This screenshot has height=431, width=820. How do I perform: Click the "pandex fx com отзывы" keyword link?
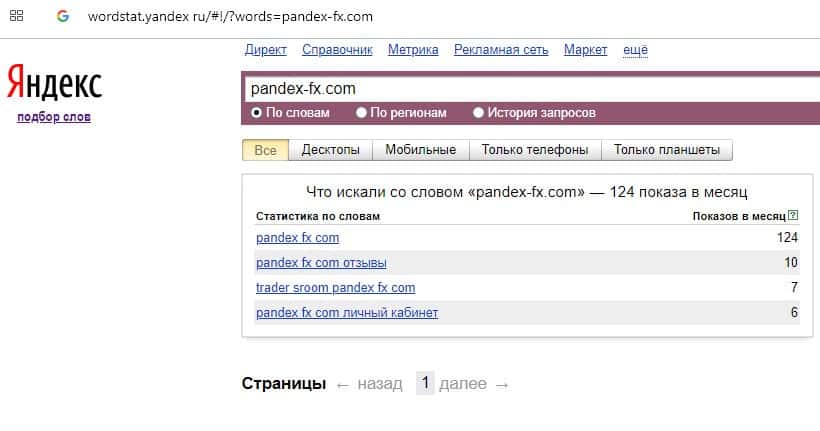(x=321, y=263)
